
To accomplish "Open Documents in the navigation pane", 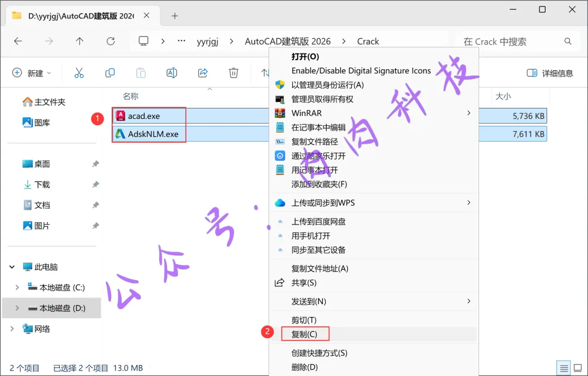I will pyautogui.click(x=36, y=205).
